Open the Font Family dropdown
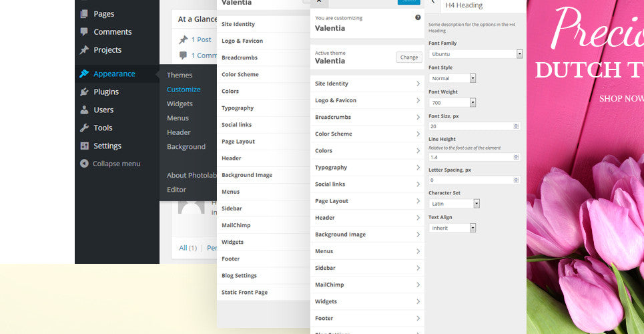This screenshot has width=644, height=334. point(476,54)
